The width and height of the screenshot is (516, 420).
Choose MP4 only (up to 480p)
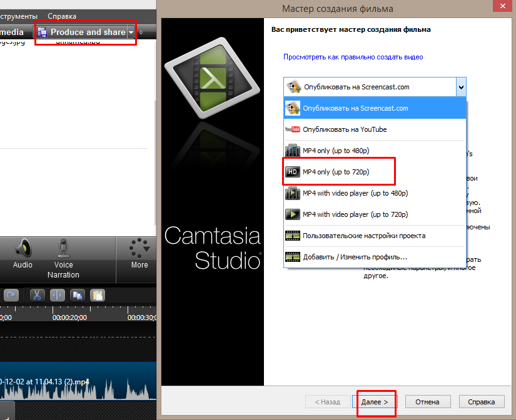pos(375,151)
